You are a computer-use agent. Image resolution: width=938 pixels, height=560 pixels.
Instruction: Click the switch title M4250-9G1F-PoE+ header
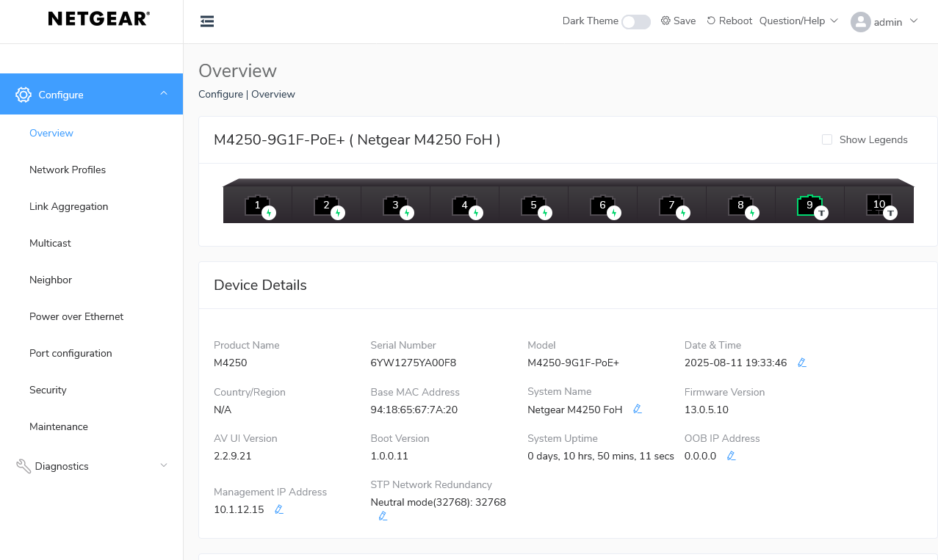coord(357,139)
